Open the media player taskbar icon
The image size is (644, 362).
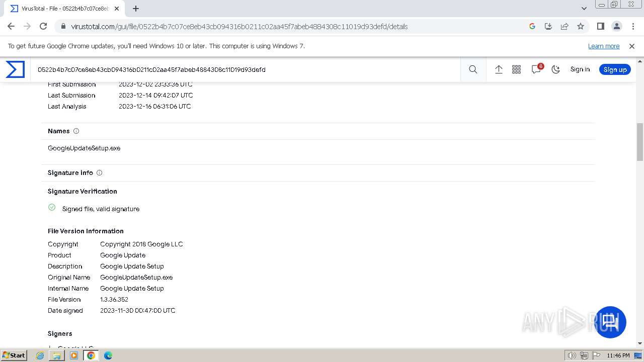tap(74, 355)
